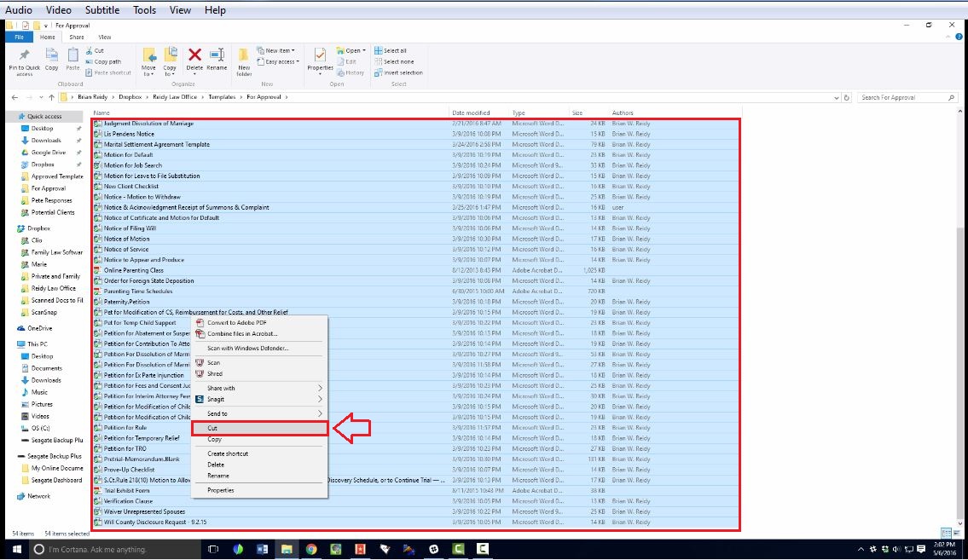Open the player's Subtitle menu
968x560 pixels.
point(101,10)
